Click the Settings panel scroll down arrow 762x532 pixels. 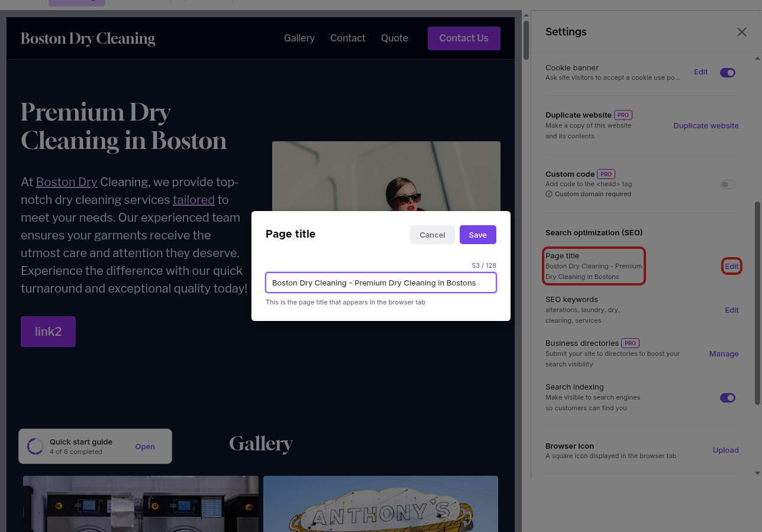point(757,473)
